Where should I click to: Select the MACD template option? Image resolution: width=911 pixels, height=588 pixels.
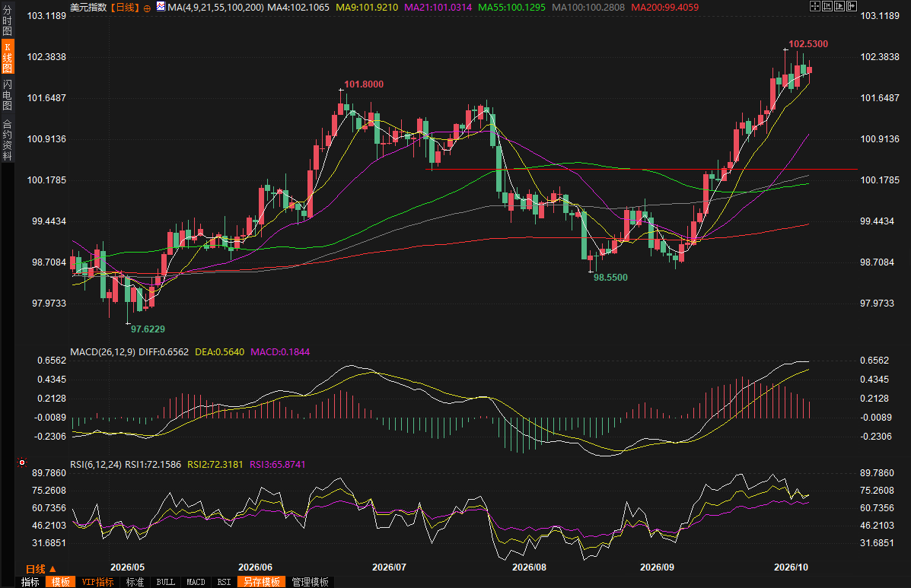[196, 582]
